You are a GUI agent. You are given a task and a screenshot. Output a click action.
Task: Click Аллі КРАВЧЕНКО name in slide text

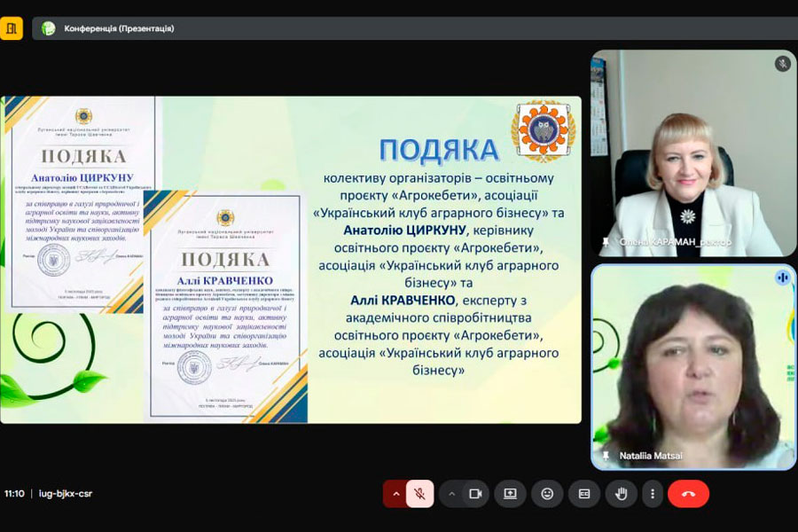(402, 301)
